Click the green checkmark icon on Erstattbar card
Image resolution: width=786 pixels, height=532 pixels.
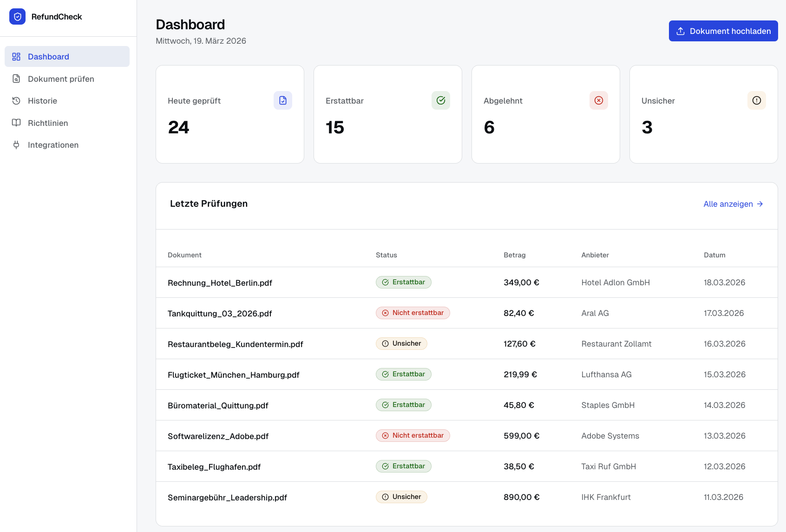(440, 100)
